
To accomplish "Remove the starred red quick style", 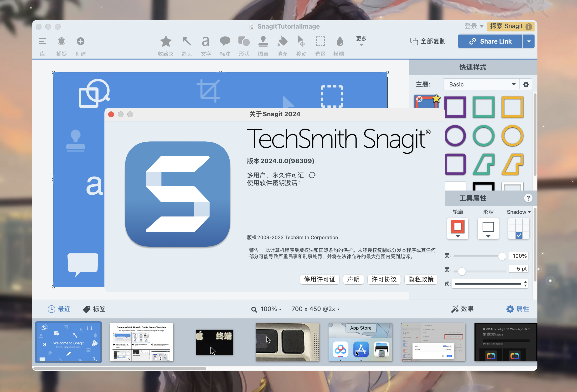I will pyautogui.click(x=419, y=99).
